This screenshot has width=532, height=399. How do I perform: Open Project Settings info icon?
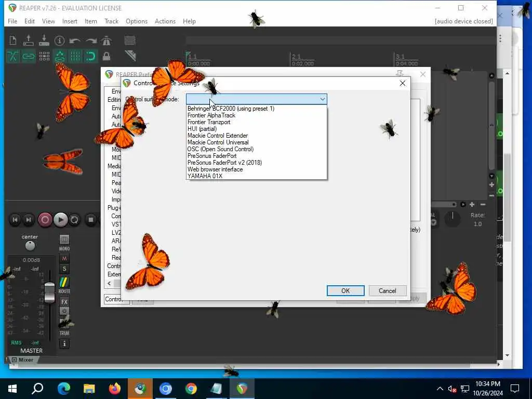tap(59, 41)
